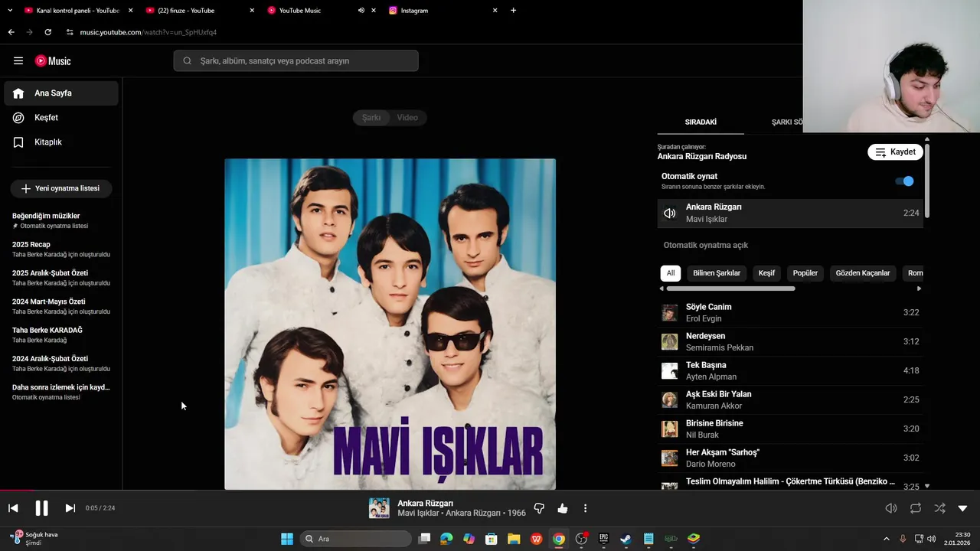980x551 pixels.
Task: Open 2024 Aralık-Şubat Özeti playlist
Action: (61, 363)
